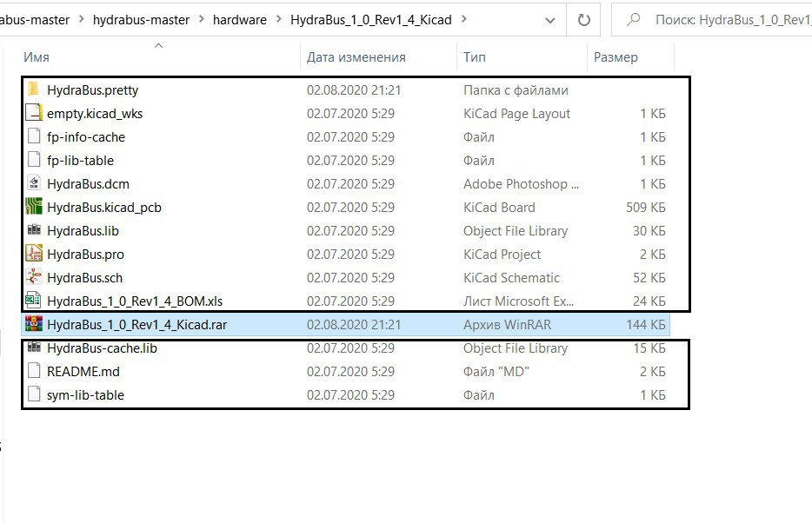Select file name README.md
Screen dimensions: 812x523
(x=83, y=371)
